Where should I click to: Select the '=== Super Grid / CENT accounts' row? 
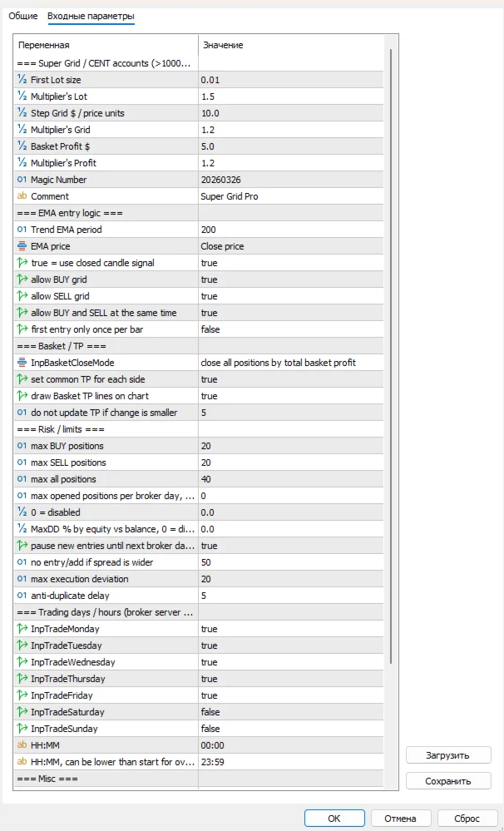pos(198,63)
